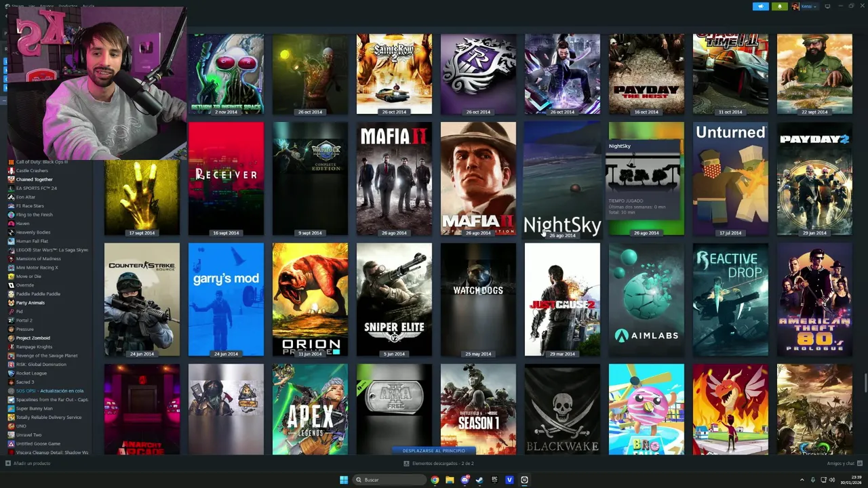Open the Arma free dog tag cover

394,409
